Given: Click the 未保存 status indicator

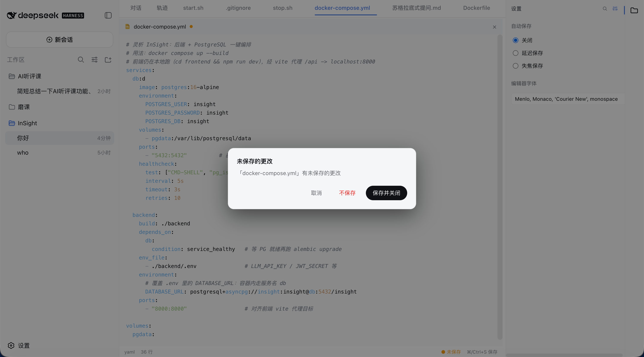Looking at the screenshot, I should point(451,352).
